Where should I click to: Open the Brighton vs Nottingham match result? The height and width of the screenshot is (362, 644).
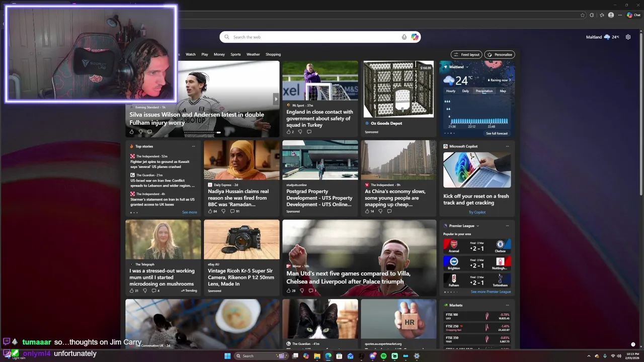(x=477, y=263)
